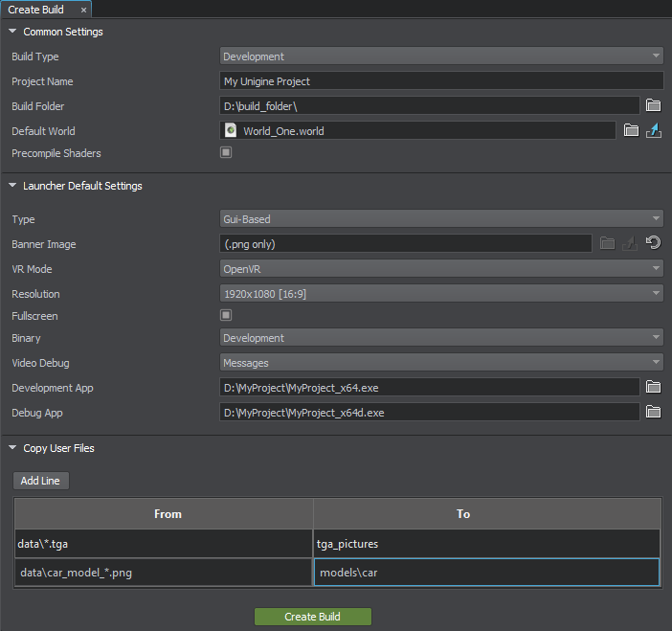Browse for the Debug App executable

pos(654,413)
